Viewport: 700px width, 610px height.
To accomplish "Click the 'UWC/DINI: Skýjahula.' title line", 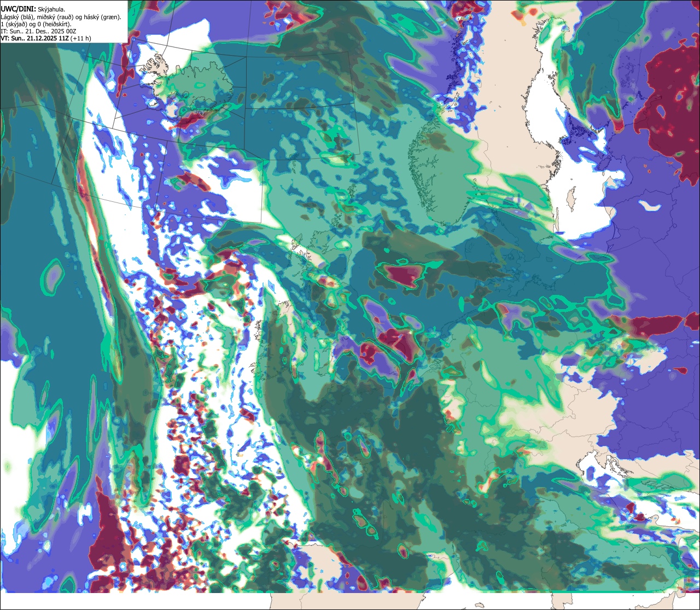I will [33, 9].
